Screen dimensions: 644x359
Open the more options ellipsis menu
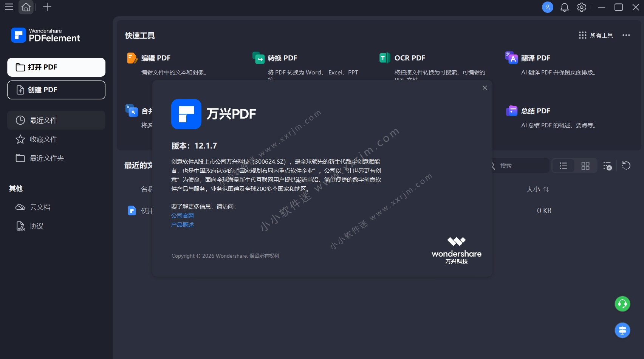click(626, 35)
